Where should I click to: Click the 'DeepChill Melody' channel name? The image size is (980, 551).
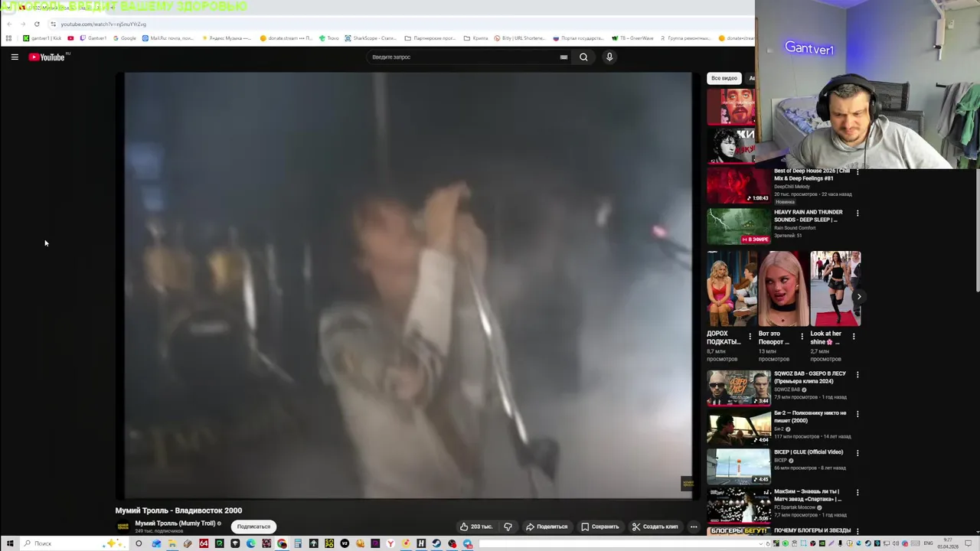pos(792,187)
